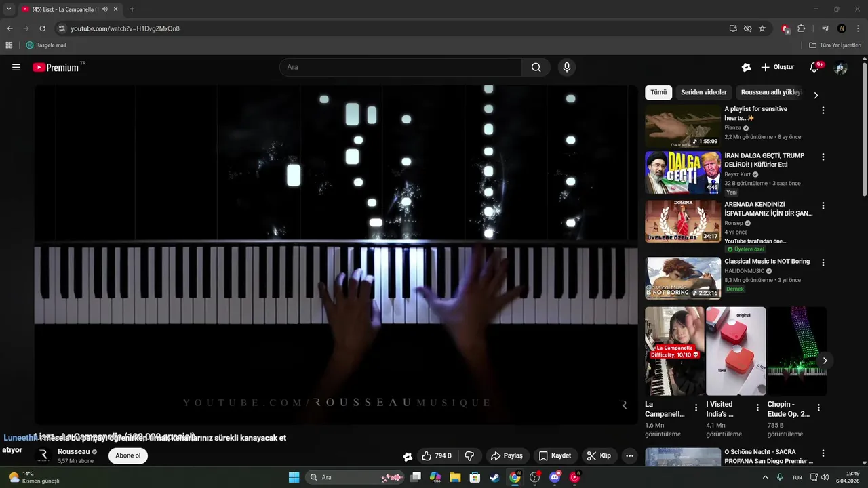Reload the current page
This screenshot has height=488, width=868.
click(42, 28)
